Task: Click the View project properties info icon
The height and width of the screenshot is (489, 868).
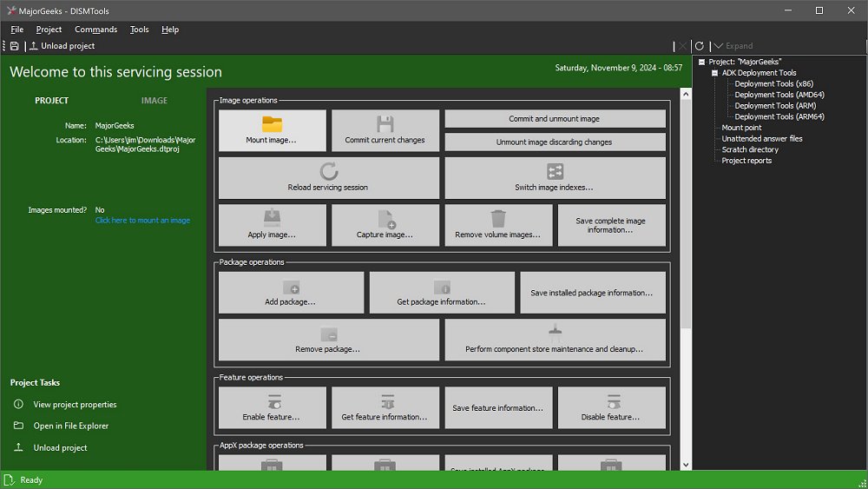Action: pos(18,405)
